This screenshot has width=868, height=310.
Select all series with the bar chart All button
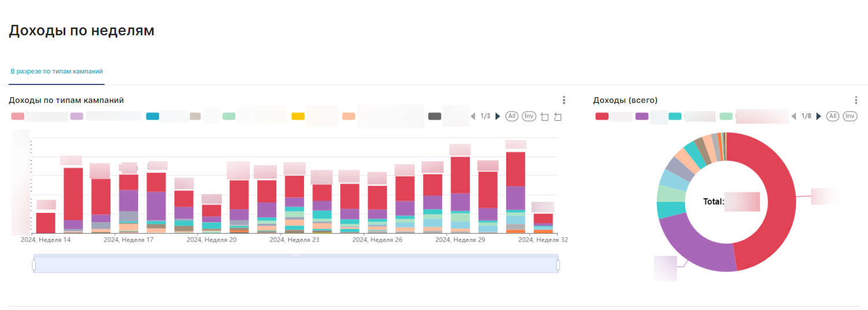click(x=511, y=116)
